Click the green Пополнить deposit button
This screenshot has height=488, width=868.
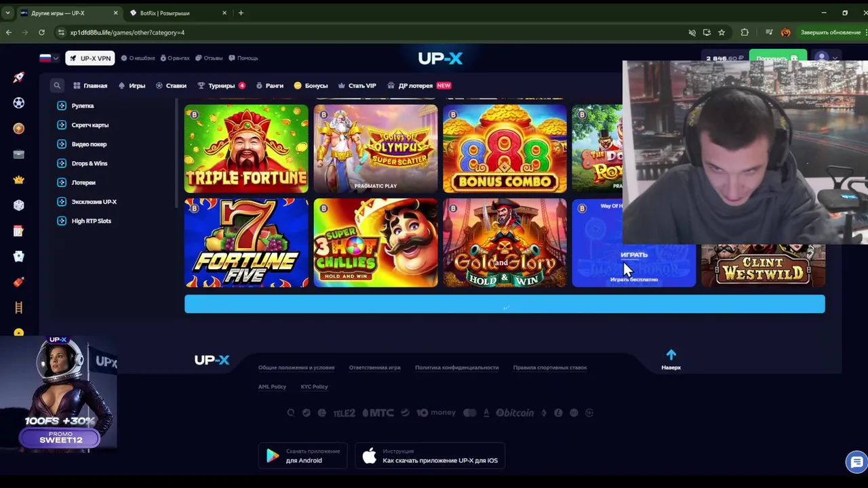[x=777, y=58]
